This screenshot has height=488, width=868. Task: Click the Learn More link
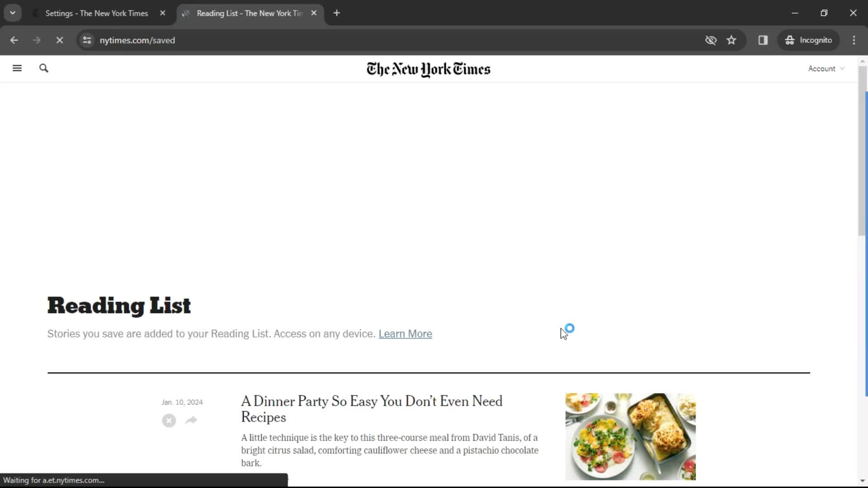406,333
